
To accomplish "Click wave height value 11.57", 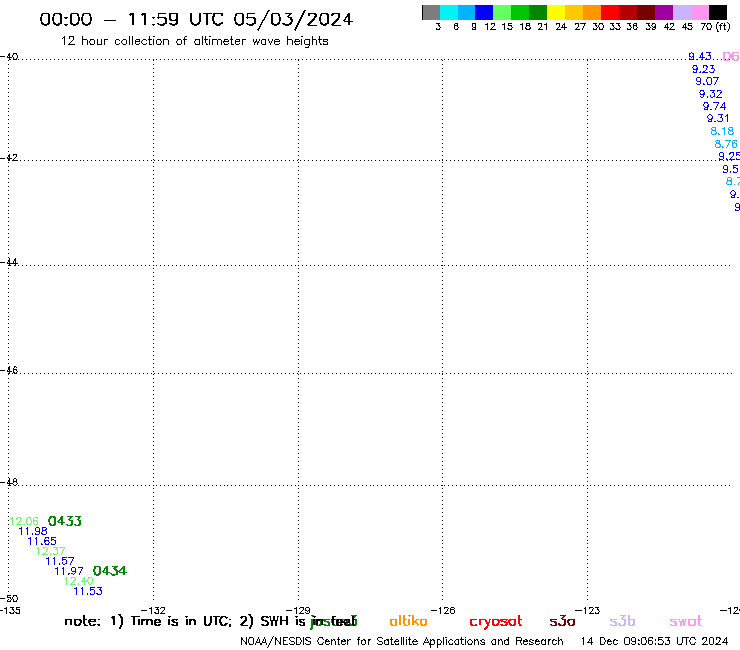I will tap(60, 561).
